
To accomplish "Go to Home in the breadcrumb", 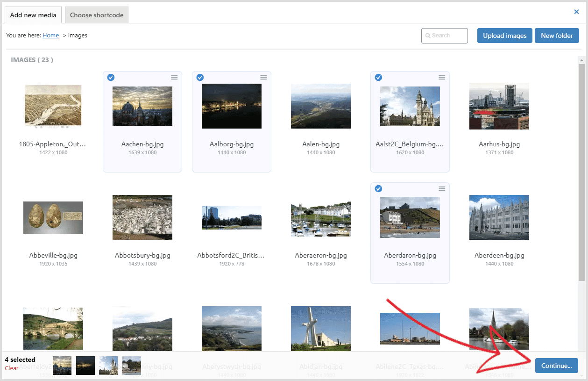I will 51,35.
